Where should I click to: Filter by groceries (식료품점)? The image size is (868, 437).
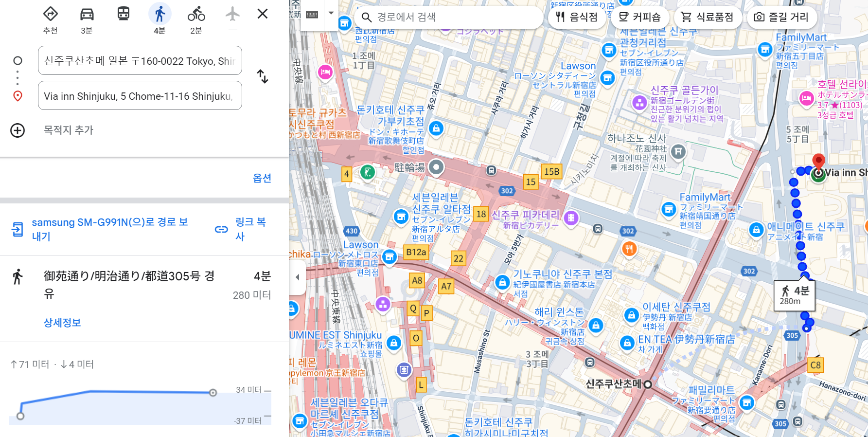pyautogui.click(x=707, y=18)
